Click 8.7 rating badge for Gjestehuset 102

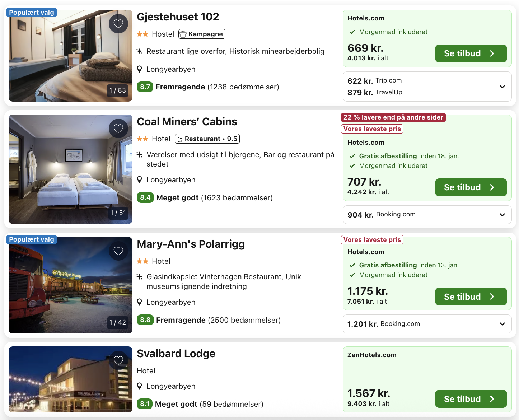(145, 87)
